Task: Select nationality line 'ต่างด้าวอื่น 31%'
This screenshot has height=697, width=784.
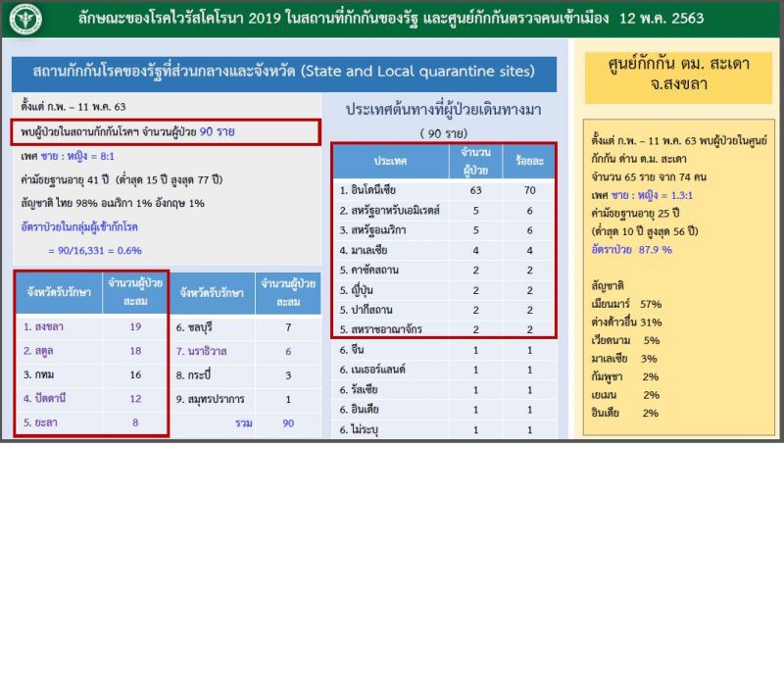Action: click(x=626, y=323)
